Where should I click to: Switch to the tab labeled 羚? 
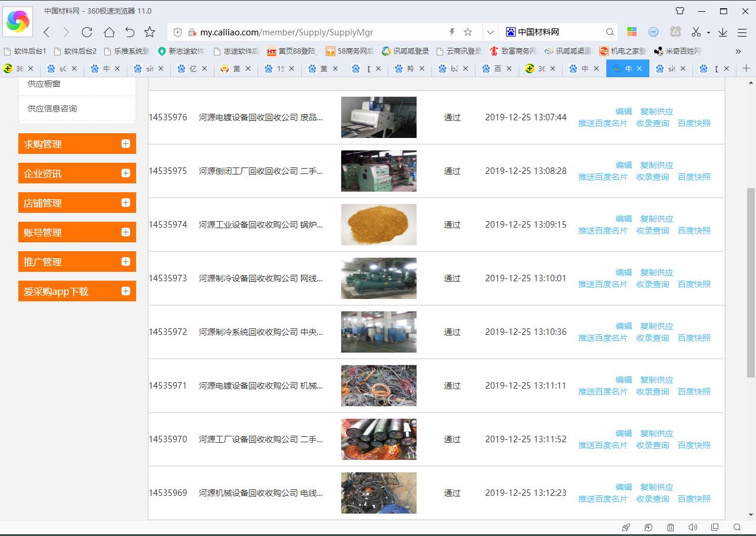click(x=411, y=69)
